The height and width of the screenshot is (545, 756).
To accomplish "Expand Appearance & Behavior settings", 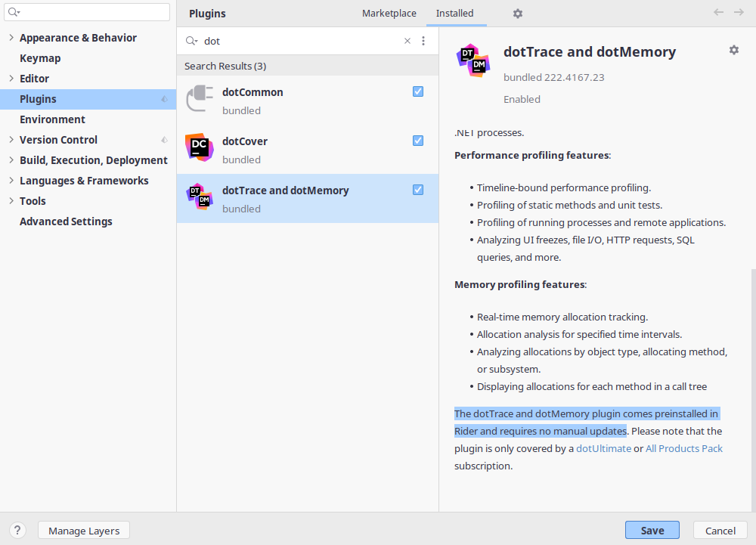I will click(x=11, y=38).
